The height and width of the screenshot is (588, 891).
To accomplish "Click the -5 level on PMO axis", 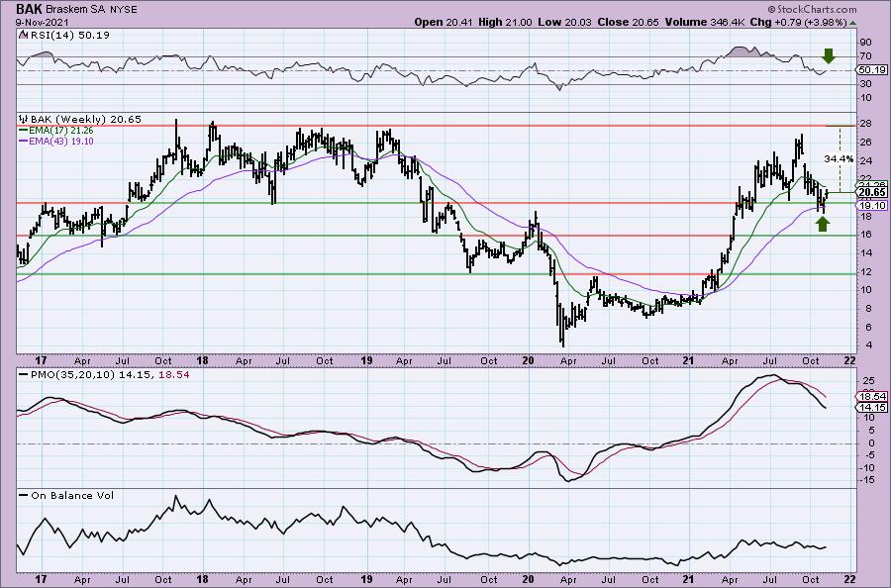I will point(869,455).
